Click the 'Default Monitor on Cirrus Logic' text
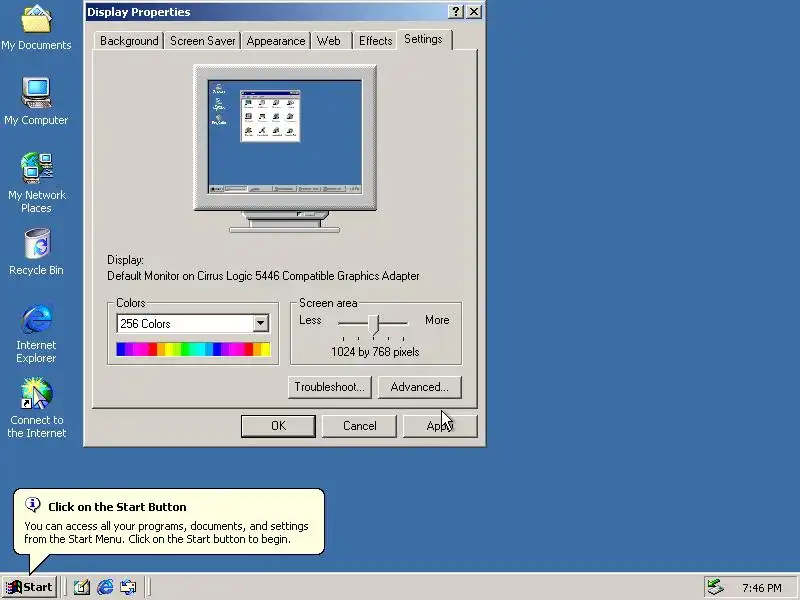This screenshot has width=800, height=600. pos(263,276)
